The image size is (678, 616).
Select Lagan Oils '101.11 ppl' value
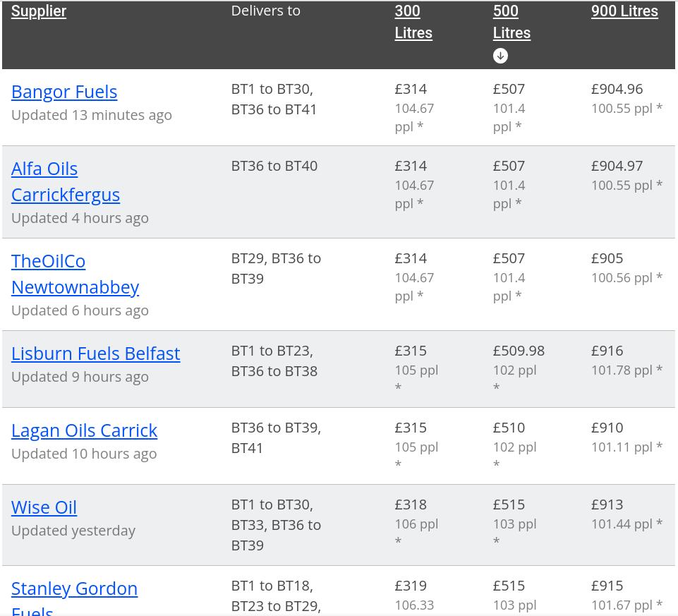(622, 447)
